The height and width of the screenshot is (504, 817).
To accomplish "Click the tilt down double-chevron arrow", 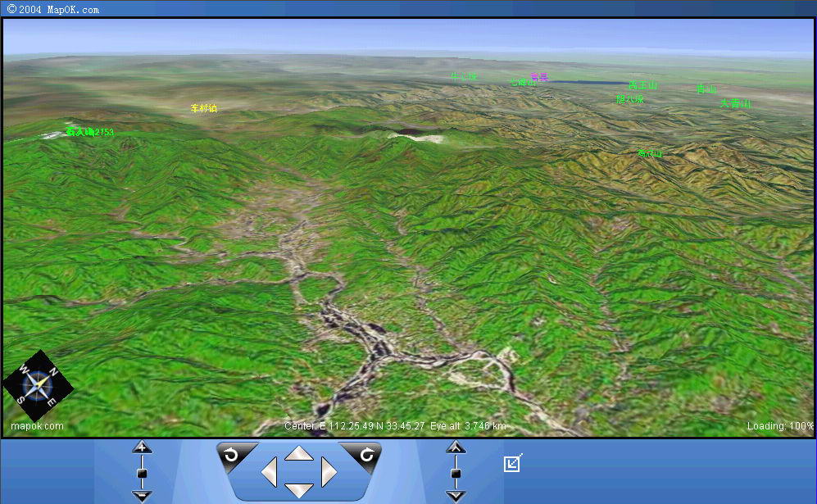I will (456, 496).
